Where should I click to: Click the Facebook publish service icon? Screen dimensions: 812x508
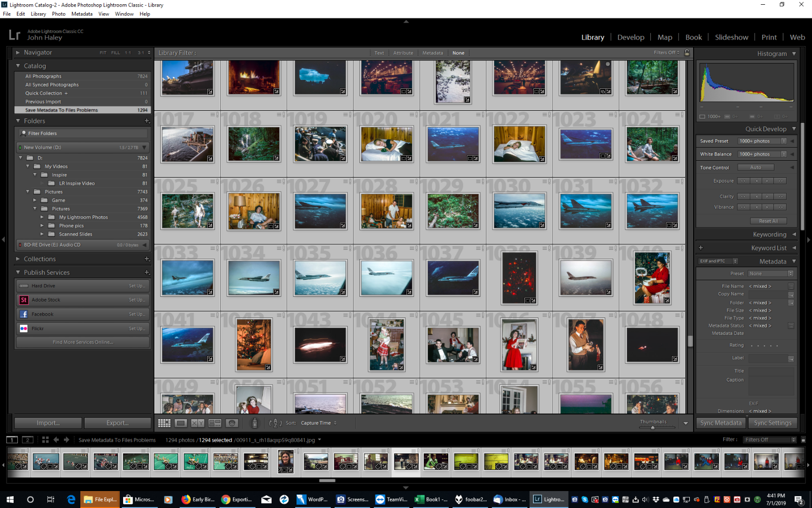(x=23, y=314)
